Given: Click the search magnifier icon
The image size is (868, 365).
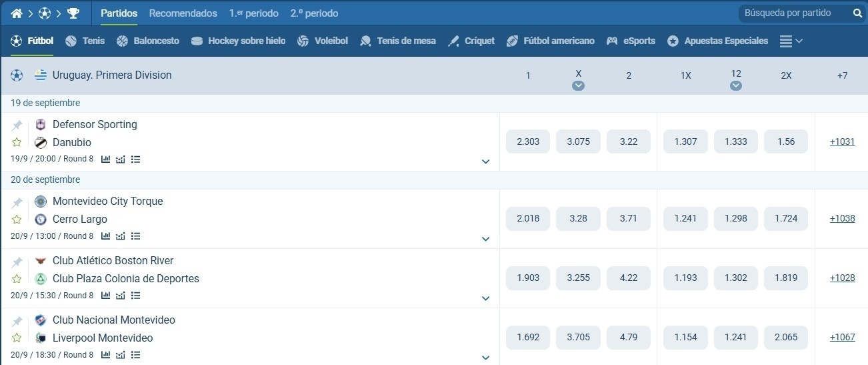Looking at the screenshot, I should (857, 13).
